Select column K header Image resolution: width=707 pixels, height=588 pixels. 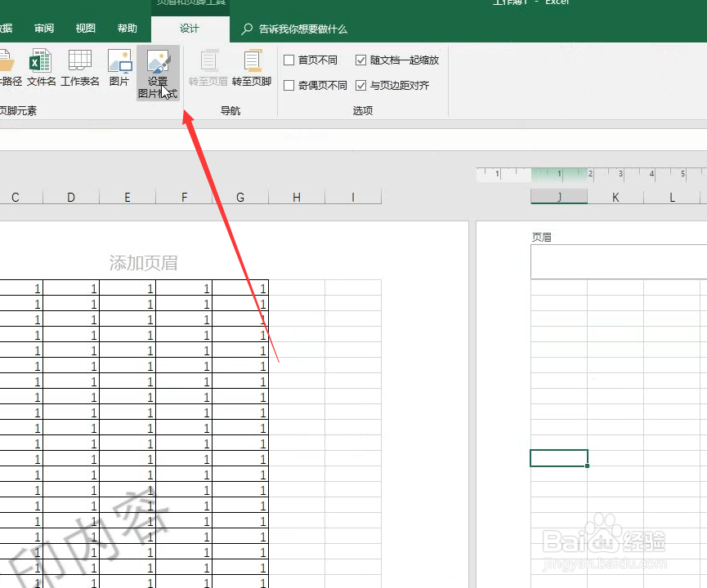(615, 197)
